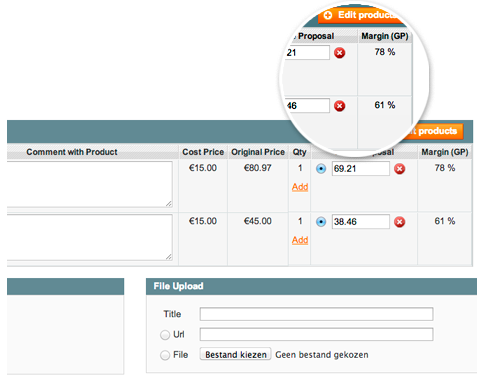Click the 61 % margin in table
Image resolution: width=483 pixels, height=377 pixels.
point(445,221)
